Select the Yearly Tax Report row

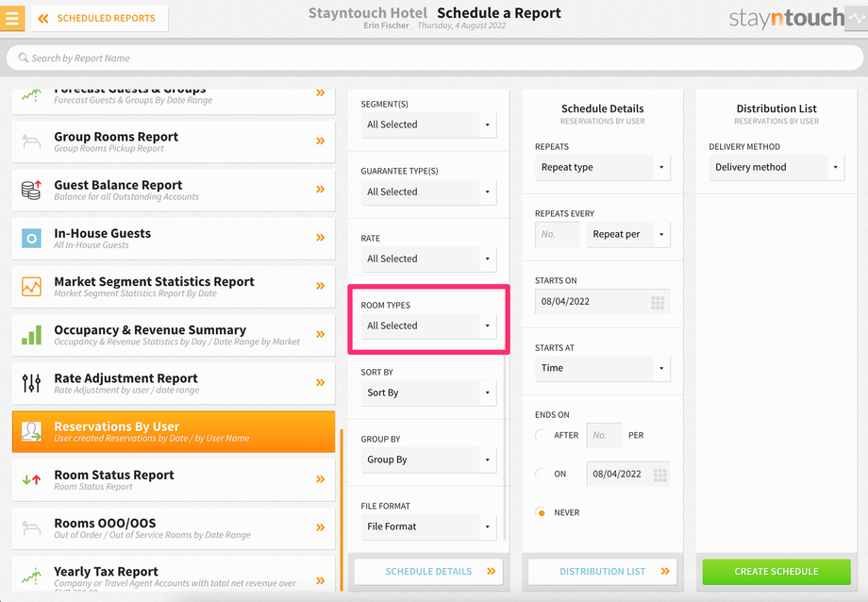pyautogui.click(x=174, y=574)
